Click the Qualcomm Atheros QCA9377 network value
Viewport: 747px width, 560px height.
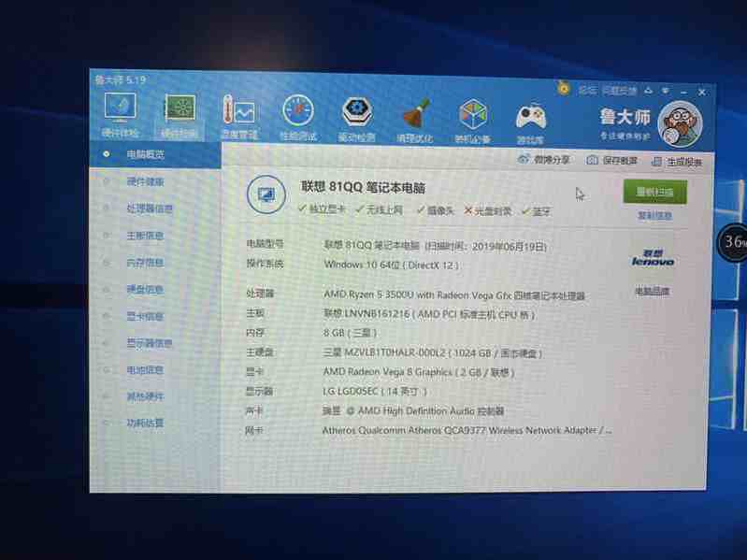click(467, 430)
